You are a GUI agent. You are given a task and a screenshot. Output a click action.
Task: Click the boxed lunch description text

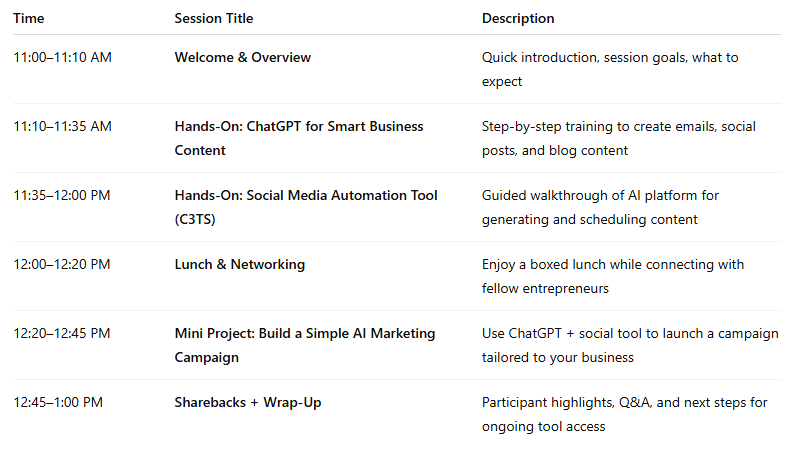(x=612, y=276)
